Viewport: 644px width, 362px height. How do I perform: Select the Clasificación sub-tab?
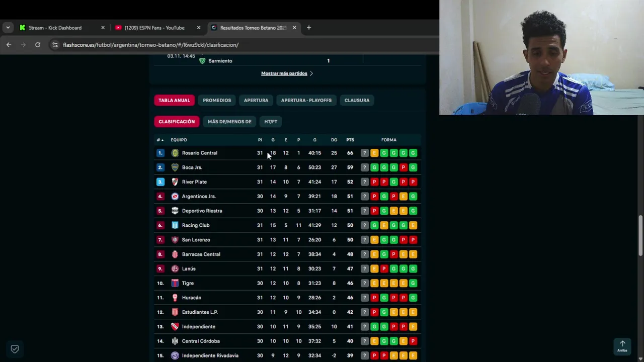177,122
